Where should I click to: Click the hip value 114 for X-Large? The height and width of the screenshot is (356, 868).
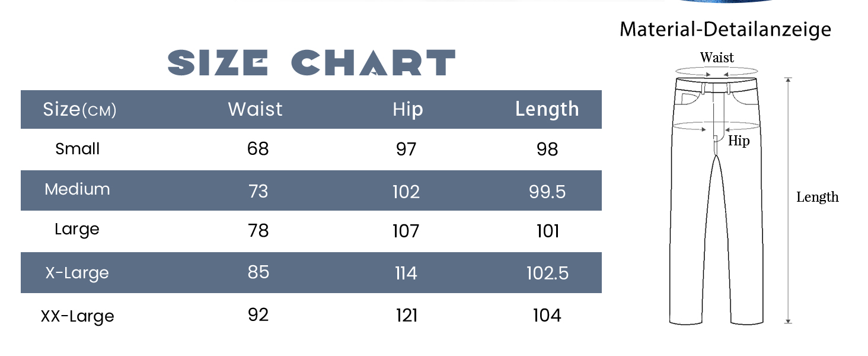click(x=406, y=273)
